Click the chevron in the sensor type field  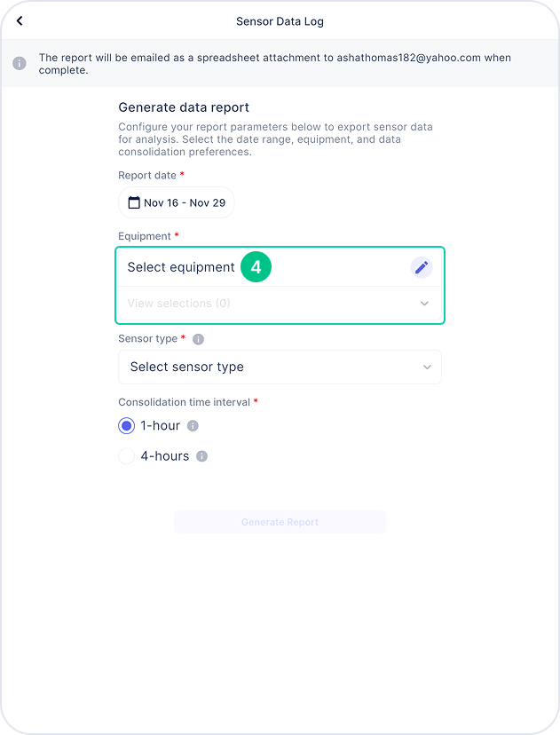click(x=427, y=367)
